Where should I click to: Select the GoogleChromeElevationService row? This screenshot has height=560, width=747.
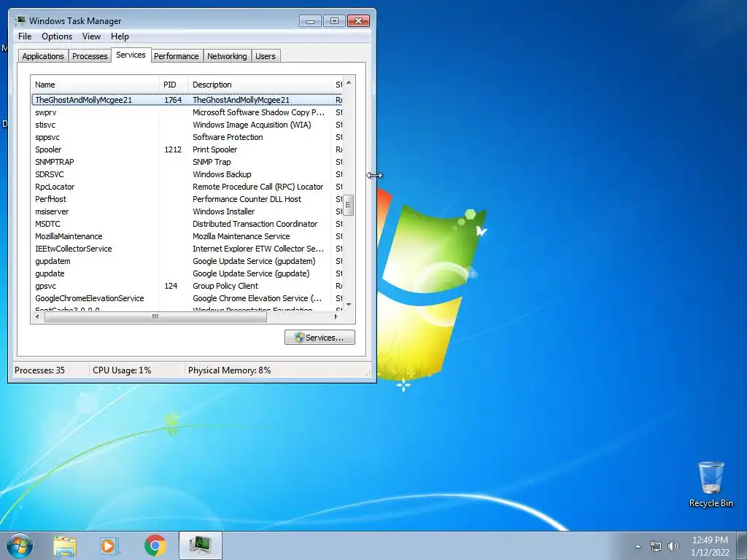(187, 298)
